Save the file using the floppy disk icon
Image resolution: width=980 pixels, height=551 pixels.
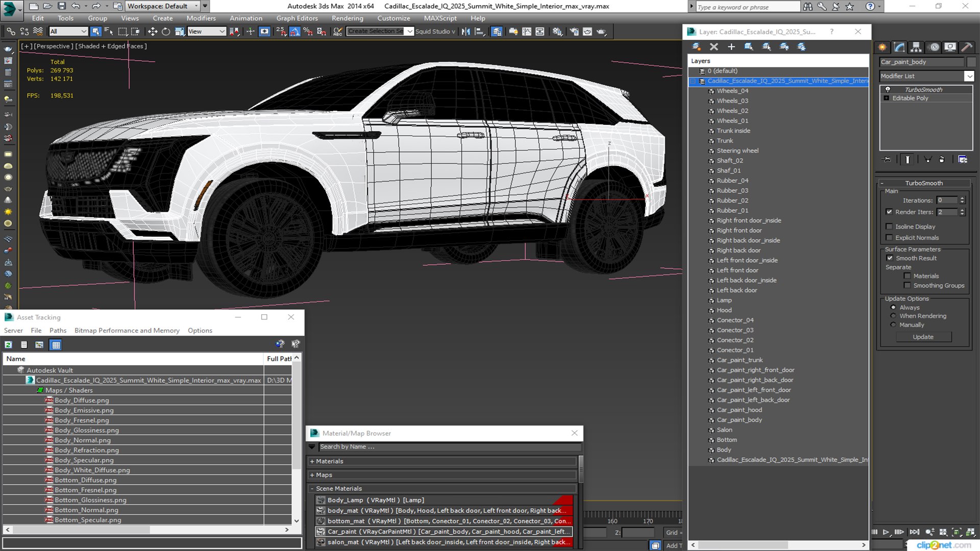coord(61,6)
